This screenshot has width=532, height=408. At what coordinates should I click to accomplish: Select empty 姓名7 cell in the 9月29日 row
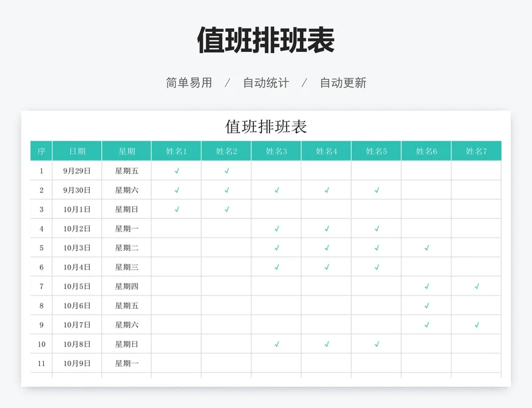click(476, 171)
